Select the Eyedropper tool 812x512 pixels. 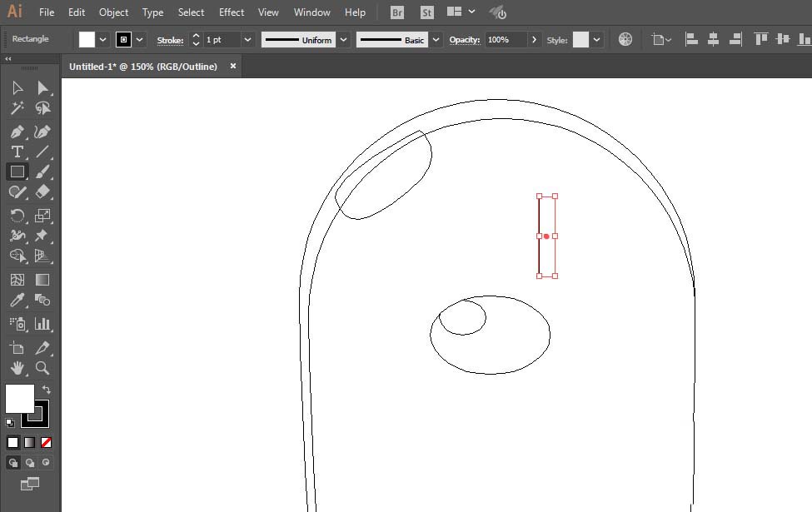[17, 300]
